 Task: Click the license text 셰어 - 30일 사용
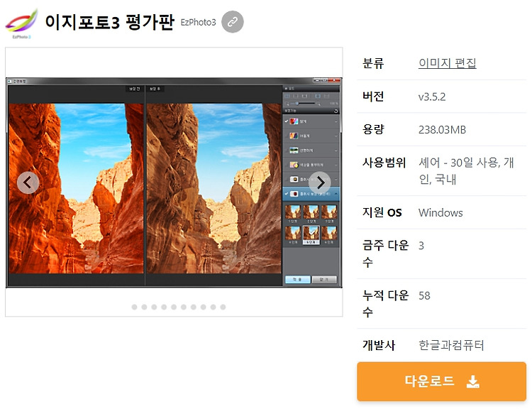(x=459, y=163)
